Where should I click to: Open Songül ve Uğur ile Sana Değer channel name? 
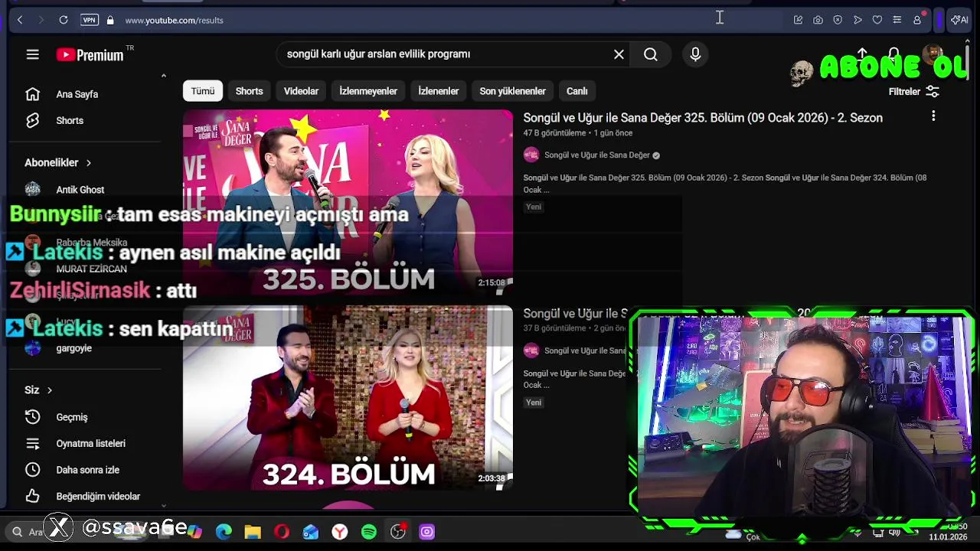point(596,155)
